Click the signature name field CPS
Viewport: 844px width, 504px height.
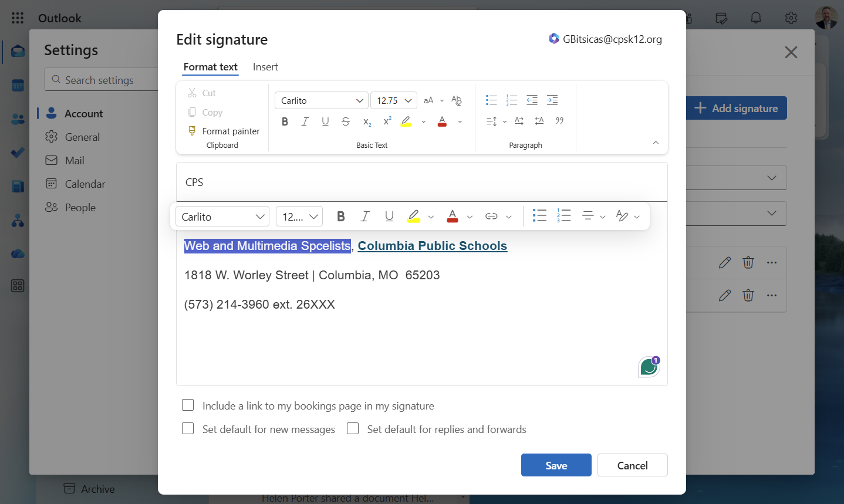pos(421,182)
